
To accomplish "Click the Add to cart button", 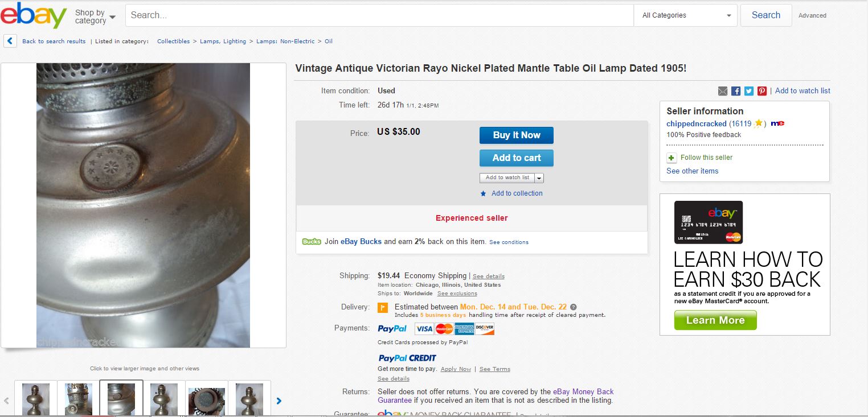I will pyautogui.click(x=516, y=158).
